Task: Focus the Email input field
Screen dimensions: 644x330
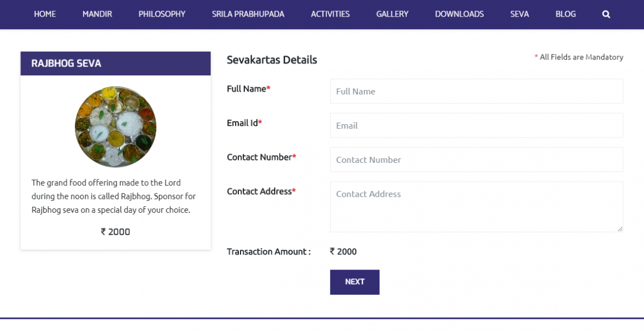Action: click(476, 125)
